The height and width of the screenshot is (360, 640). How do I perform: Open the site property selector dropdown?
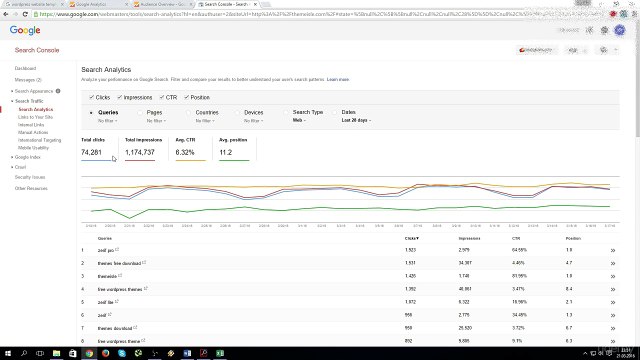536,50
